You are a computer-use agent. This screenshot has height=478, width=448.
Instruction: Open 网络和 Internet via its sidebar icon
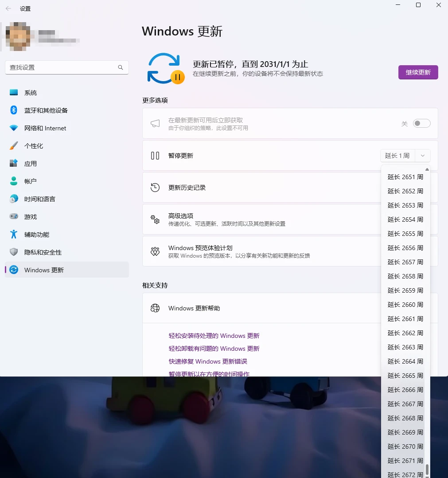click(x=12, y=128)
